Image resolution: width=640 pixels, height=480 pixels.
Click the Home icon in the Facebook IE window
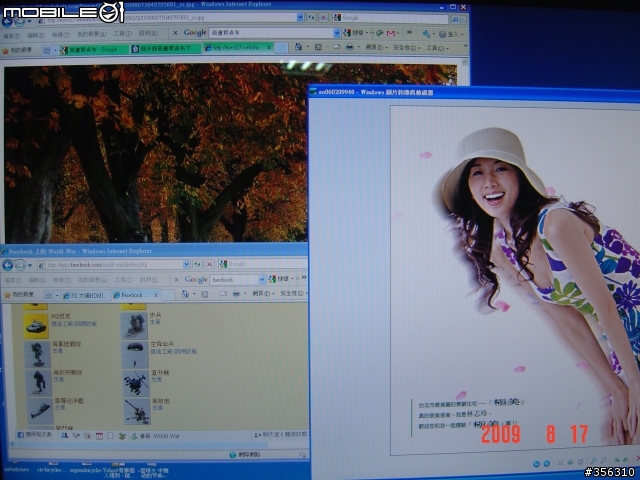coord(185,294)
